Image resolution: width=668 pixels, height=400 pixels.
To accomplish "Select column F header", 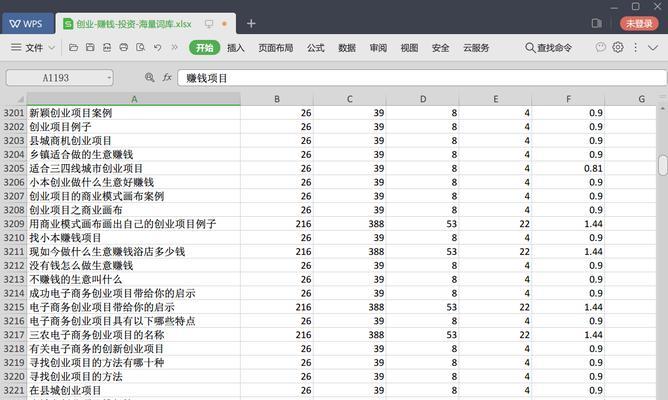I will [568, 99].
